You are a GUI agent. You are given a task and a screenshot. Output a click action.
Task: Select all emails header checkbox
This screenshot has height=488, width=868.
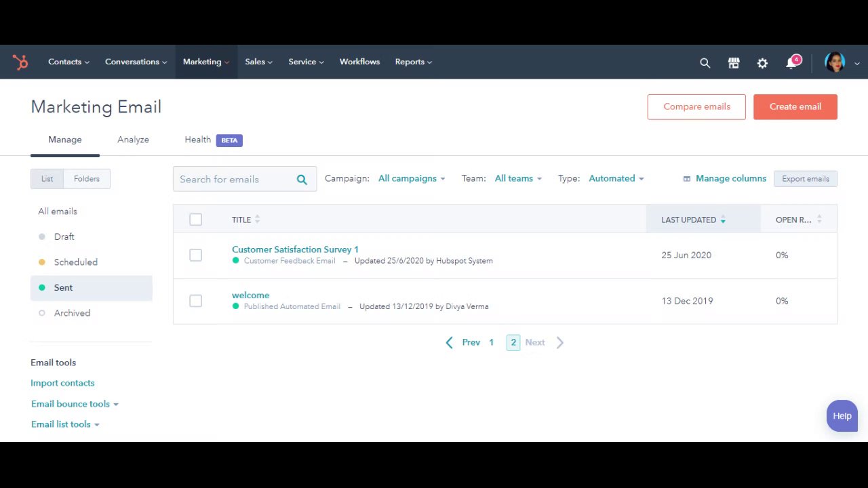[195, 220]
